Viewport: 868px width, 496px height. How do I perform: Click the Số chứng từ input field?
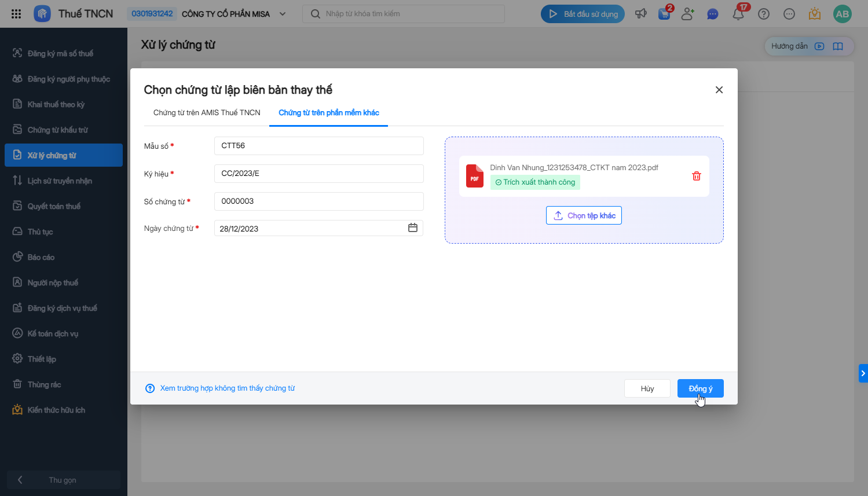tap(318, 201)
